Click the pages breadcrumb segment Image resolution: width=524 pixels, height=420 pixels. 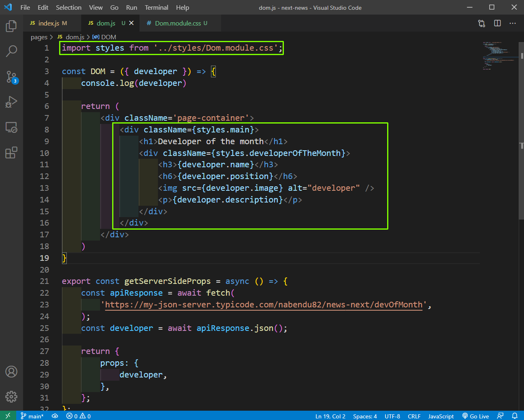pyautogui.click(x=39, y=37)
